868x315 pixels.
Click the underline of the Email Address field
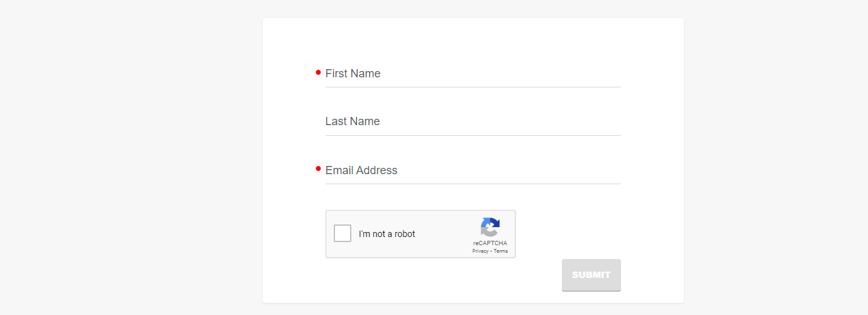pos(473,184)
